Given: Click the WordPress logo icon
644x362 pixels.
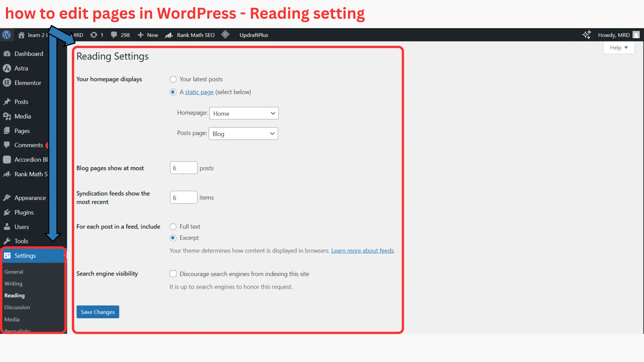Looking at the screenshot, I should click(x=7, y=35).
